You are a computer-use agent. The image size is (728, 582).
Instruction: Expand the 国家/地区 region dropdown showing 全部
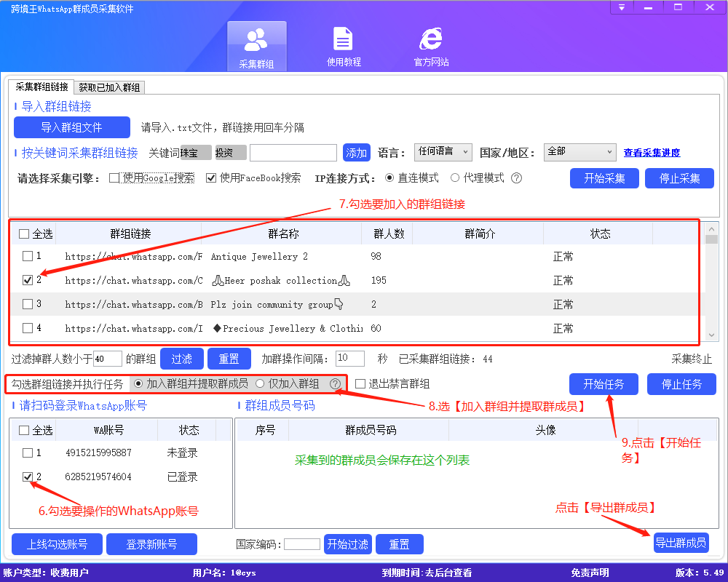[579, 152]
